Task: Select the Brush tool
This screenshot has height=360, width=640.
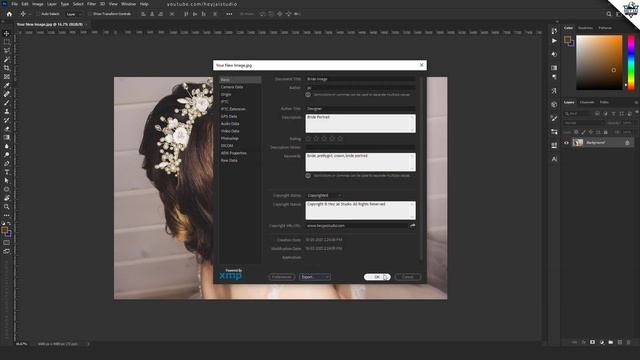Action: click(7, 102)
